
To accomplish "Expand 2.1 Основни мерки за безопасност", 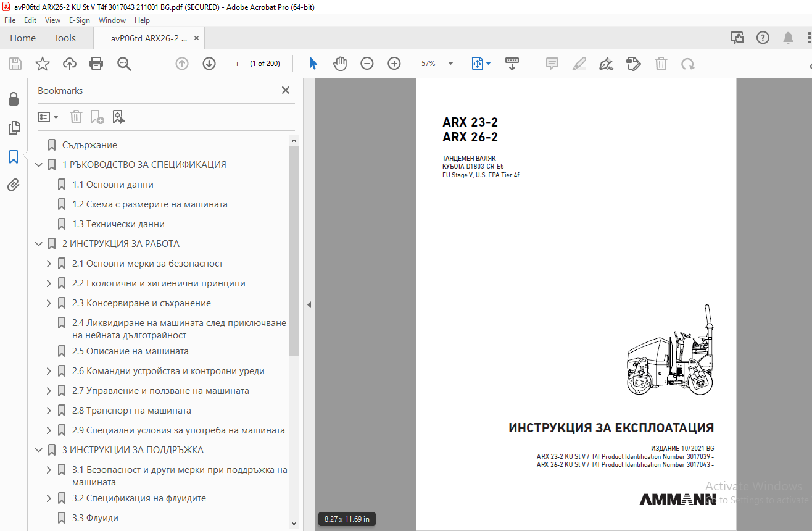I will tap(49, 264).
